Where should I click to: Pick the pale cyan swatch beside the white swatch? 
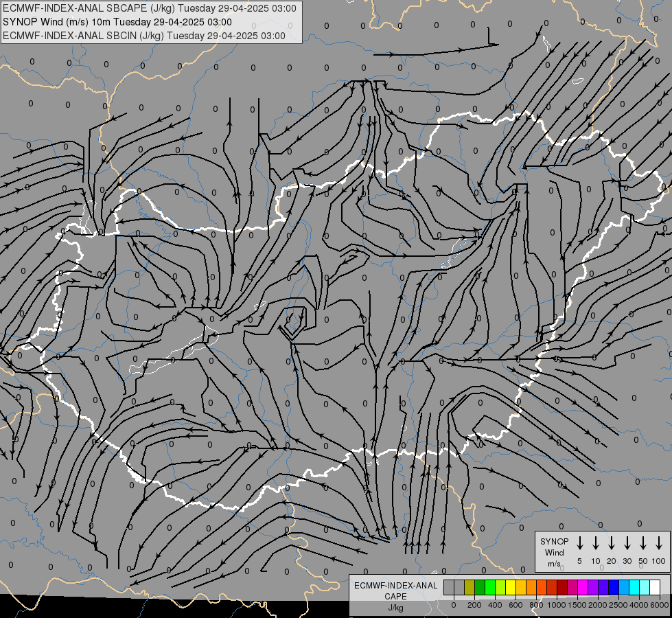tap(645, 587)
